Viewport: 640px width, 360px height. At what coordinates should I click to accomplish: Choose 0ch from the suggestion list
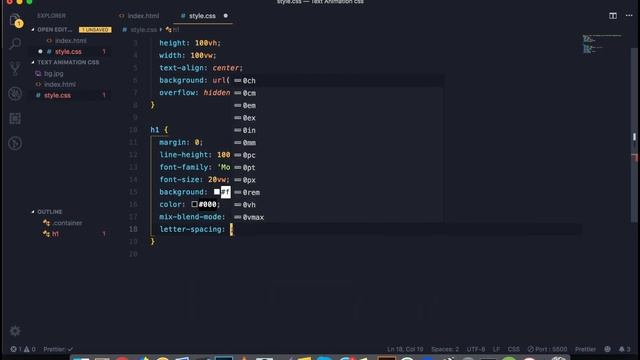tap(338, 81)
